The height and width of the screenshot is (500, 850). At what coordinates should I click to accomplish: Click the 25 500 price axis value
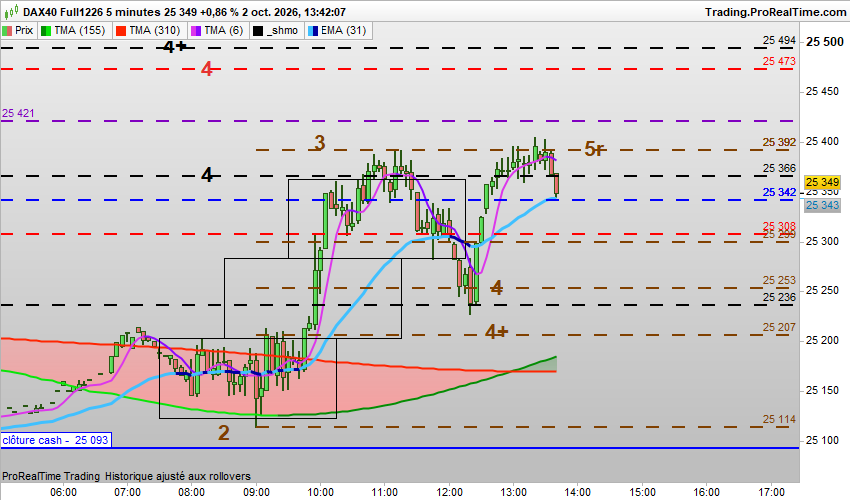click(x=825, y=42)
